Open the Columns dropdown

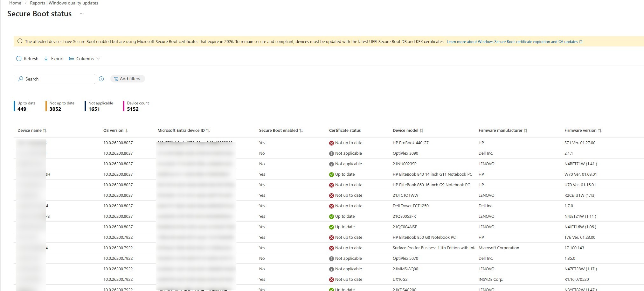pyautogui.click(x=85, y=59)
